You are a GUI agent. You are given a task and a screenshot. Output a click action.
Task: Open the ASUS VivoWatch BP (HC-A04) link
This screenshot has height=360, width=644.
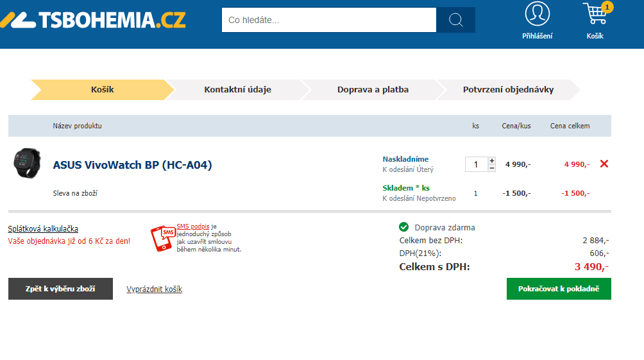coord(132,165)
